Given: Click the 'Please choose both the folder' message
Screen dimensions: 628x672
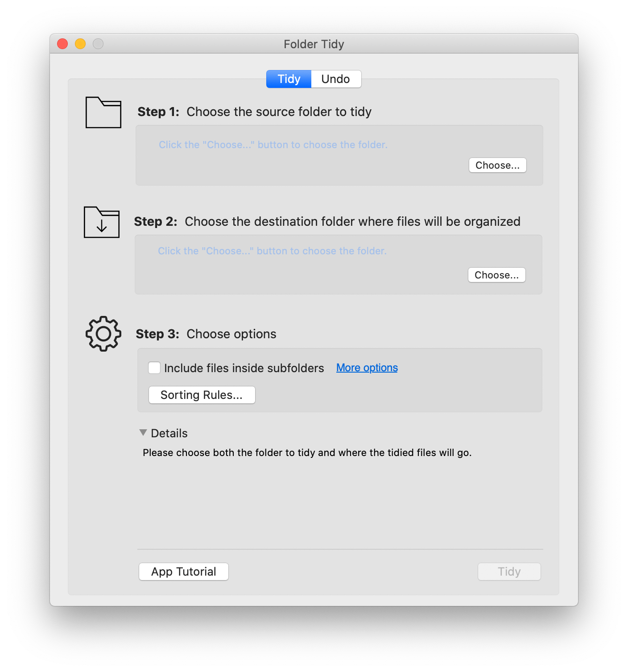Looking at the screenshot, I should click(x=307, y=452).
